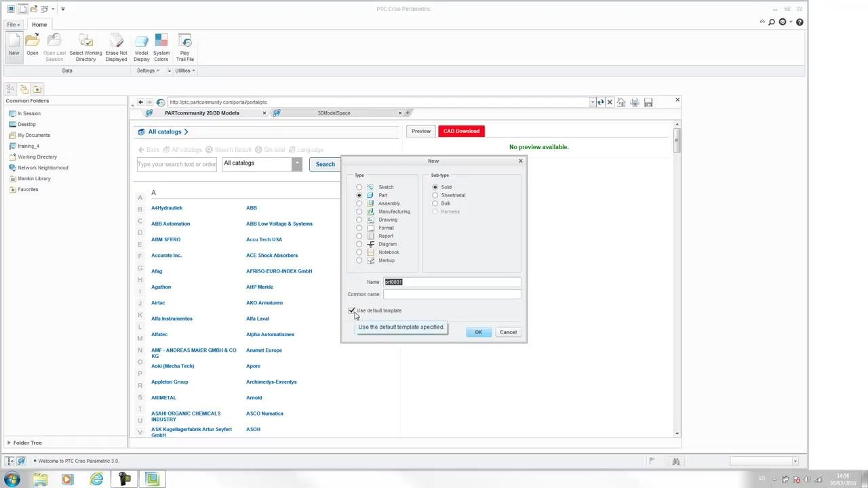Click the New file icon in ribbon
868x488 pixels.
click(14, 46)
